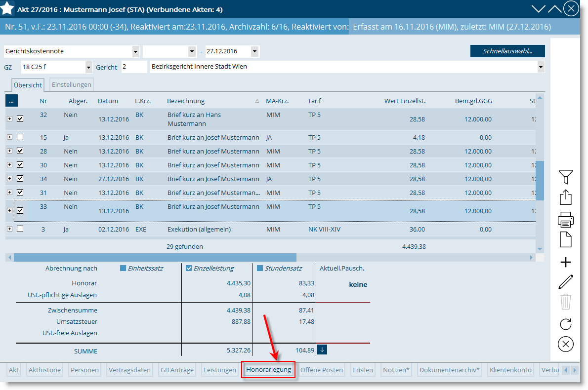Check the checkbox for row Nr 3
The width and height of the screenshot is (588, 390).
tap(20, 229)
